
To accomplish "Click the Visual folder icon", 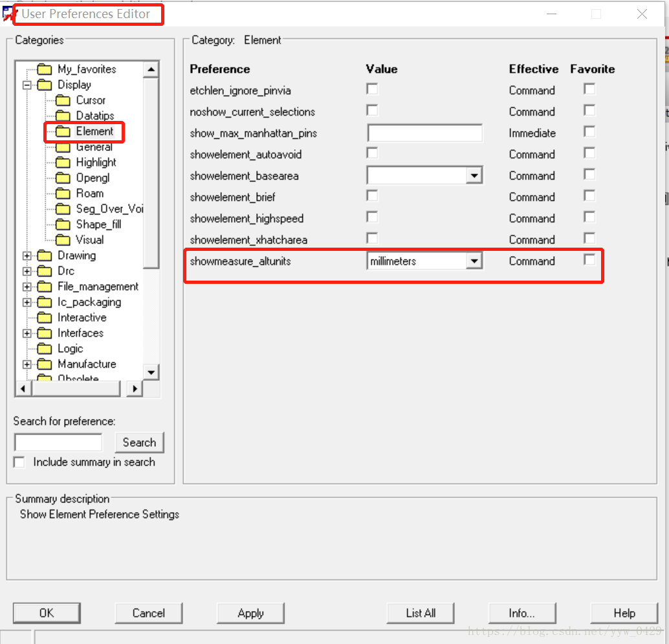I will [x=63, y=240].
